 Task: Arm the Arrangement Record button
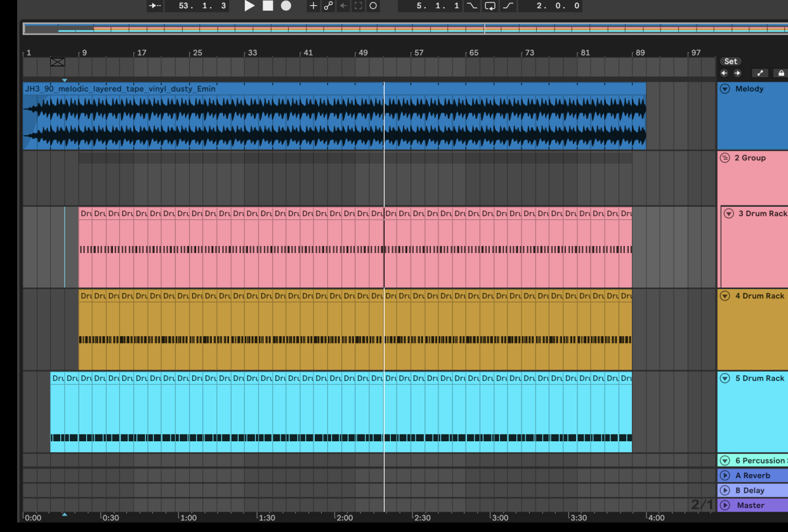(286, 6)
